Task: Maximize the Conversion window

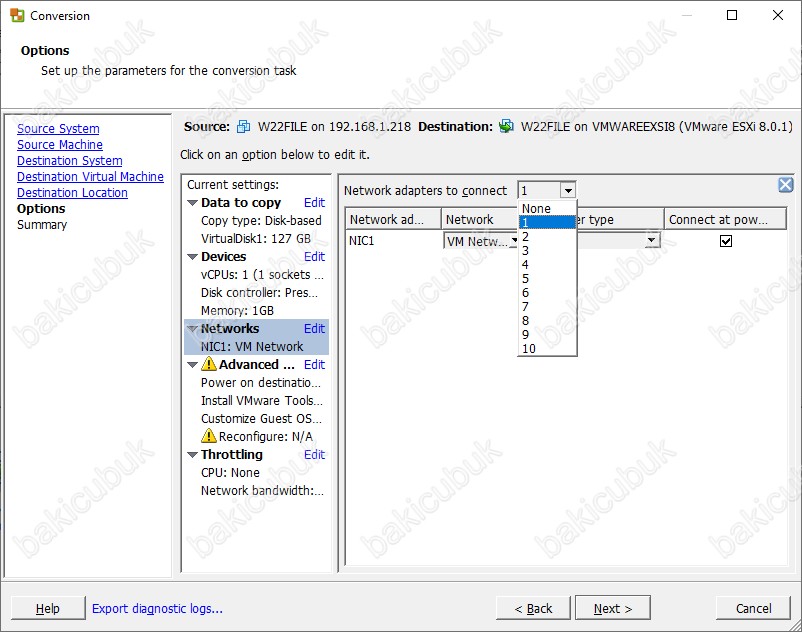Action: (732, 15)
